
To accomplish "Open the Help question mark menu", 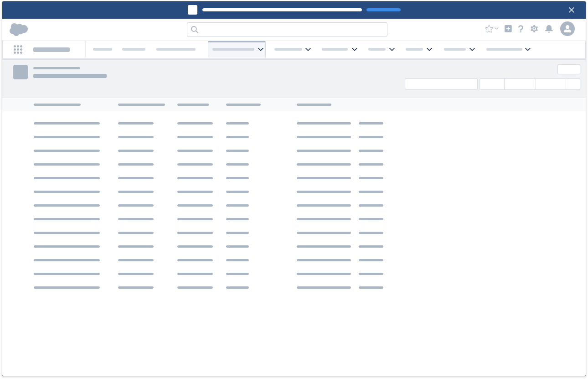I will pos(521,29).
